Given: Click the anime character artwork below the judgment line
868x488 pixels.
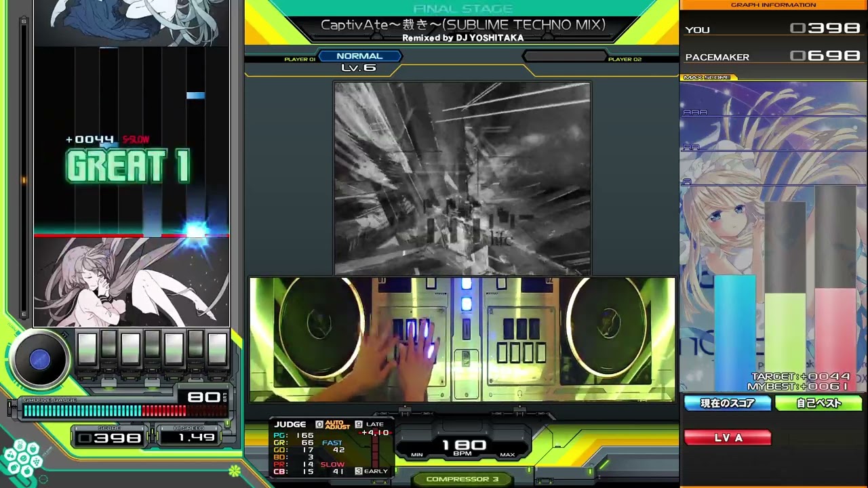Looking at the screenshot, I should pos(132,281).
